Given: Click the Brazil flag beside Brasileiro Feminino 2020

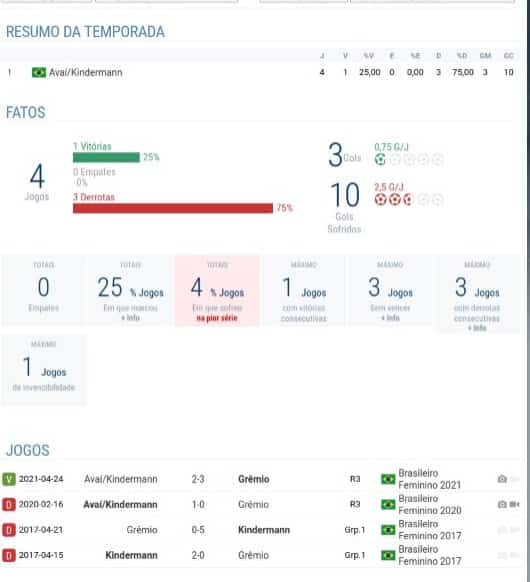Looking at the screenshot, I should click(x=388, y=504).
